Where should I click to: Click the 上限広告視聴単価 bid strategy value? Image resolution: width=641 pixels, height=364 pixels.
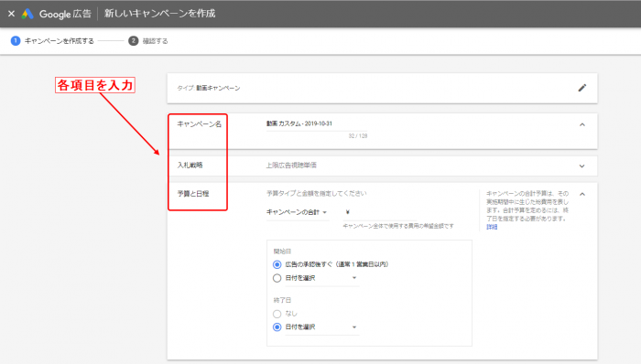(291, 166)
